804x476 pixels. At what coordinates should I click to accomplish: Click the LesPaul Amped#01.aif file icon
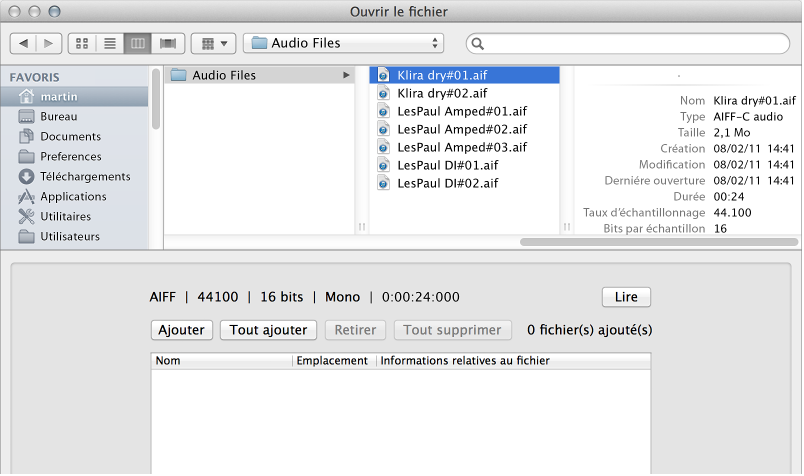pos(383,111)
